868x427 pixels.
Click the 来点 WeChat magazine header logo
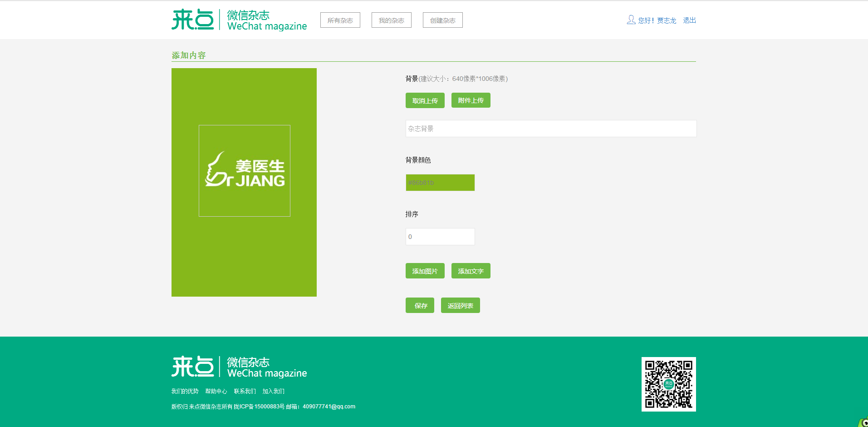click(239, 20)
